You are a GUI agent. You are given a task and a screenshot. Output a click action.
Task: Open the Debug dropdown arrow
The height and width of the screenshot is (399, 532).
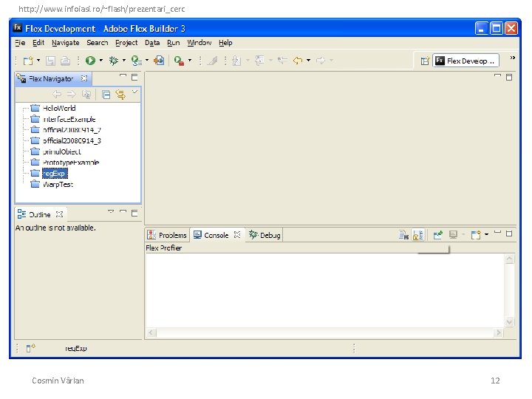124,61
